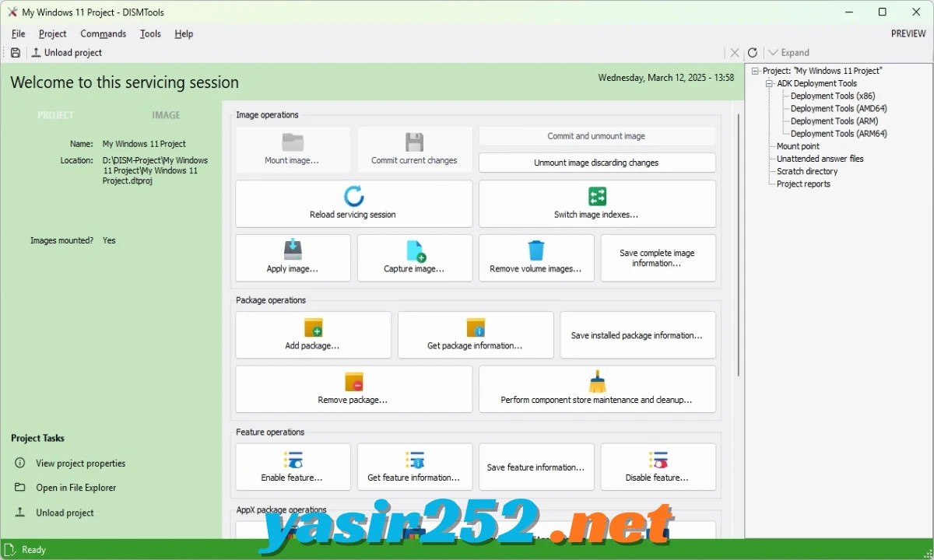This screenshot has height=560, width=934.
Task: Click the Switch image indexes icon
Action: click(597, 196)
